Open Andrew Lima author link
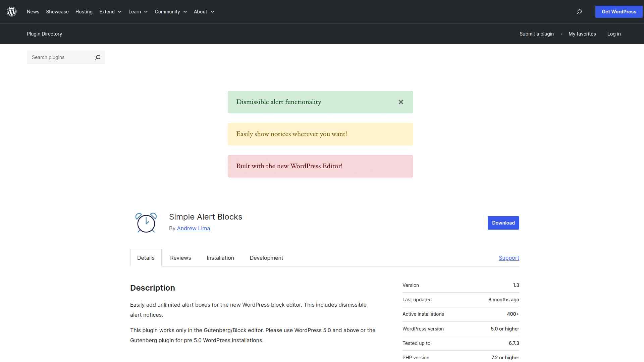Image resolution: width=644 pixels, height=362 pixels. (194, 228)
